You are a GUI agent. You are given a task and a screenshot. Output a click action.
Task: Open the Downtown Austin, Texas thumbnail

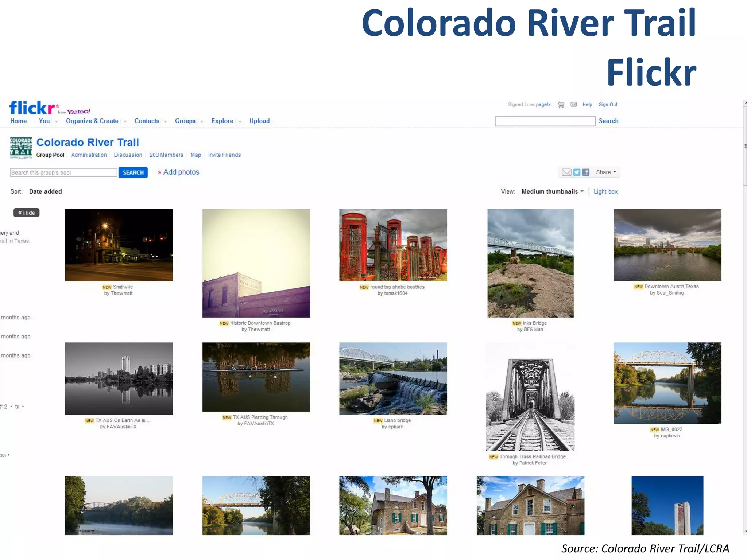tap(667, 245)
